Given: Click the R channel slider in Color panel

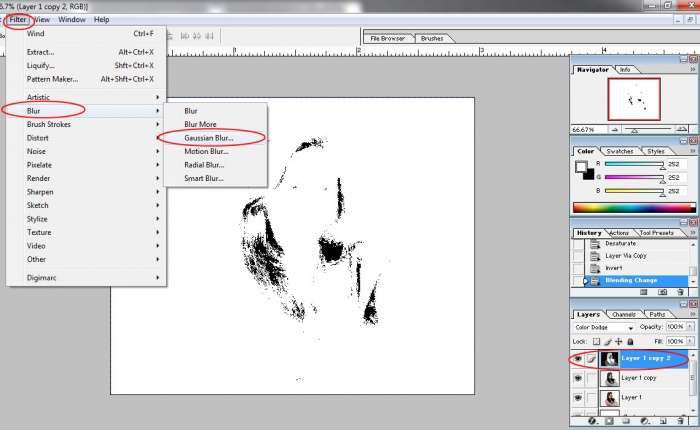Looking at the screenshot, I should tap(634, 164).
